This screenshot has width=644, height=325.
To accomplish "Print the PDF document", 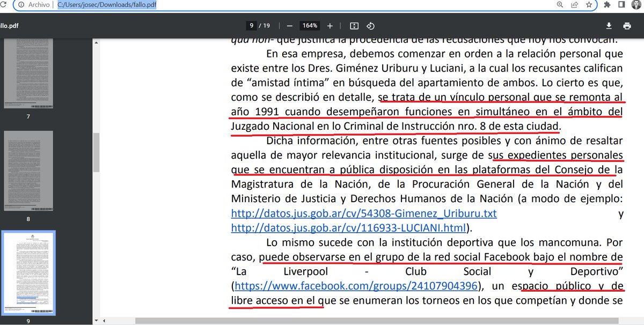I will point(627,26).
